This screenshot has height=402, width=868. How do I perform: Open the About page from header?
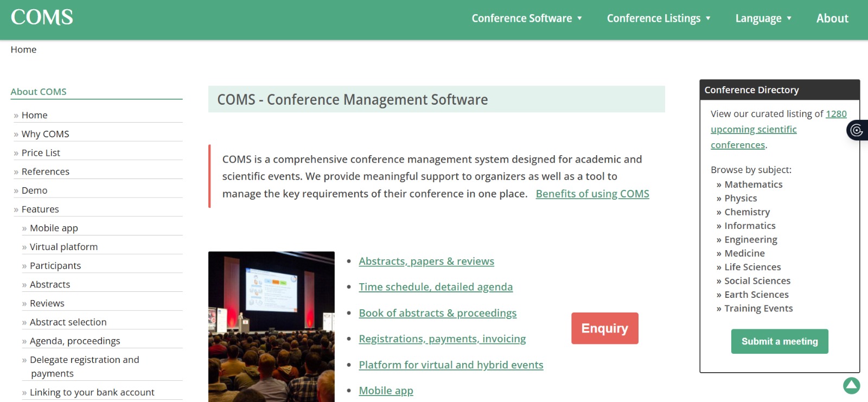click(832, 18)
